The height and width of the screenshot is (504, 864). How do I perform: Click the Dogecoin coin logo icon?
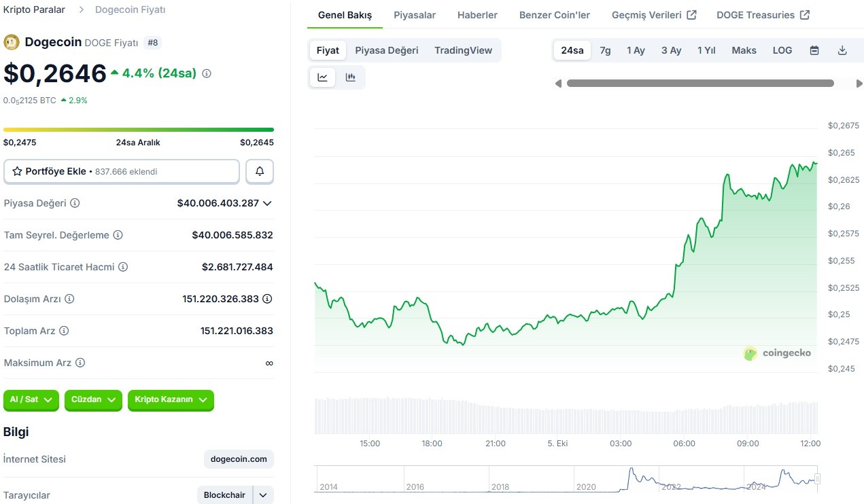[x=12, y=42]
